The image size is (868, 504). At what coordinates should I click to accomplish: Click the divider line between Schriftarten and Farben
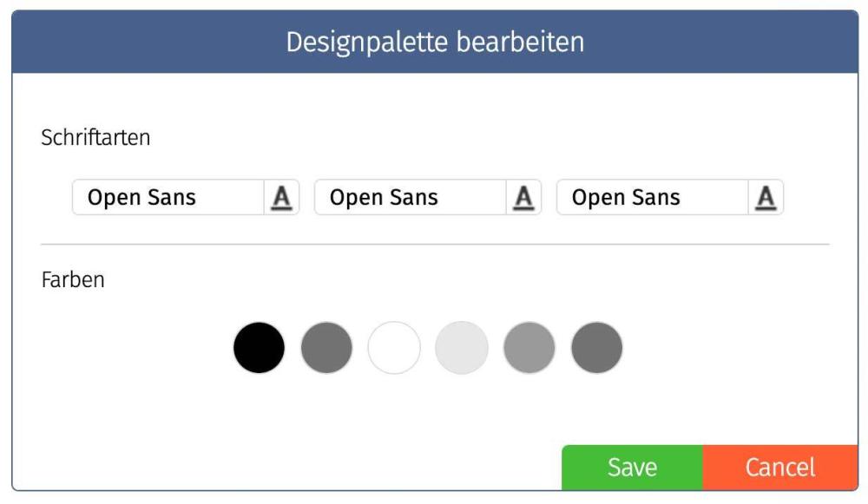coord(435,244)
